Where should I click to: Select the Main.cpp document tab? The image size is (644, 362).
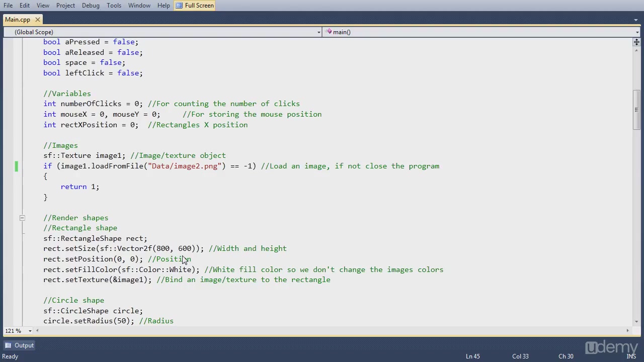[18, 20]
